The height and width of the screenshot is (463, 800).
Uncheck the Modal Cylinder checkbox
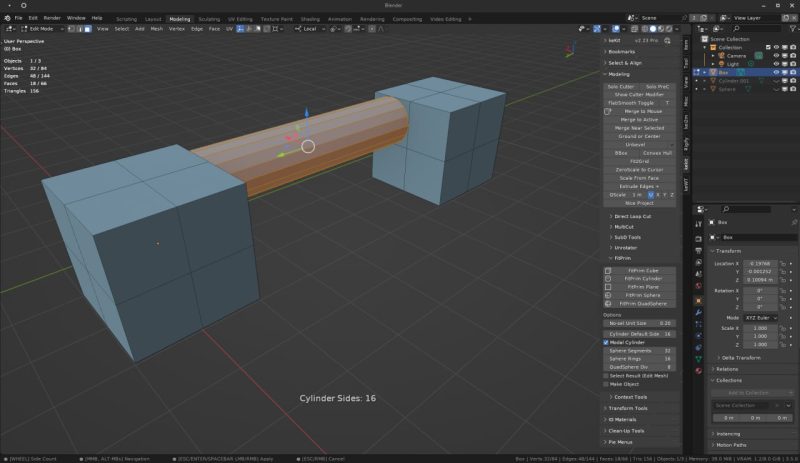click(x=606, y=342)
